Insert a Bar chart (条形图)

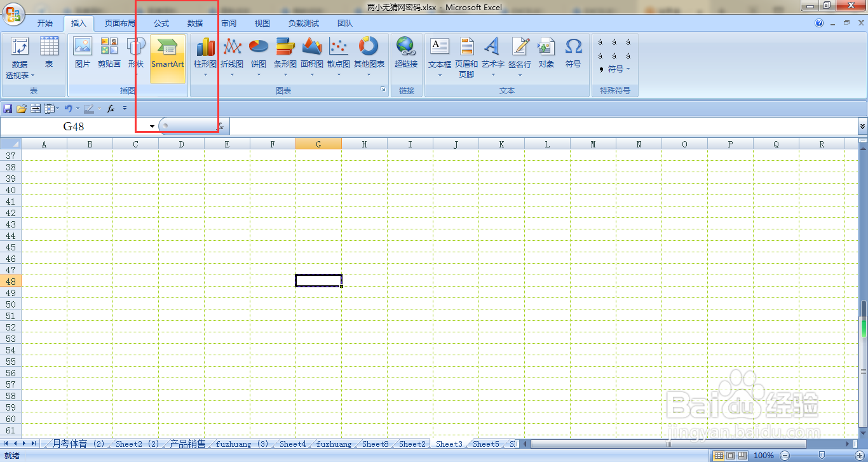(285, 58)
